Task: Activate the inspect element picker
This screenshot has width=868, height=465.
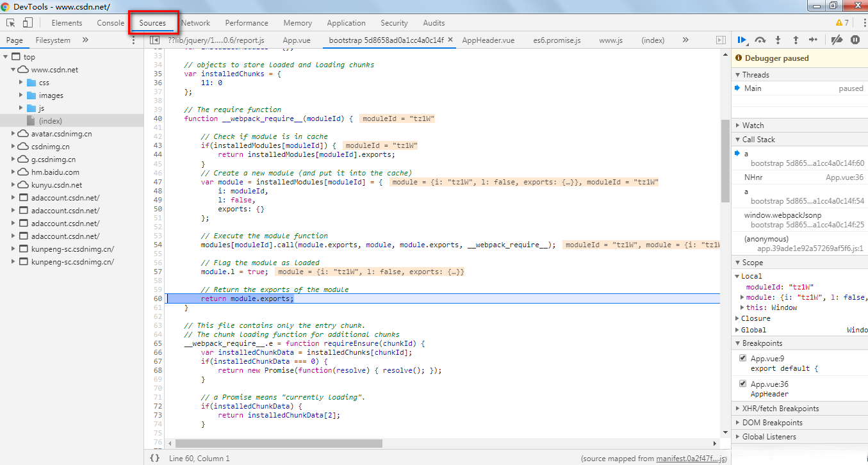Action: (x=11, y=23)
